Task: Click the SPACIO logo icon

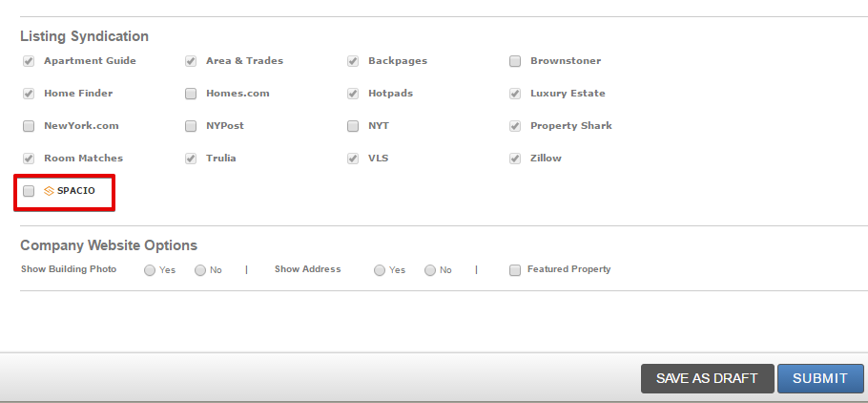Action: point(49,191)
